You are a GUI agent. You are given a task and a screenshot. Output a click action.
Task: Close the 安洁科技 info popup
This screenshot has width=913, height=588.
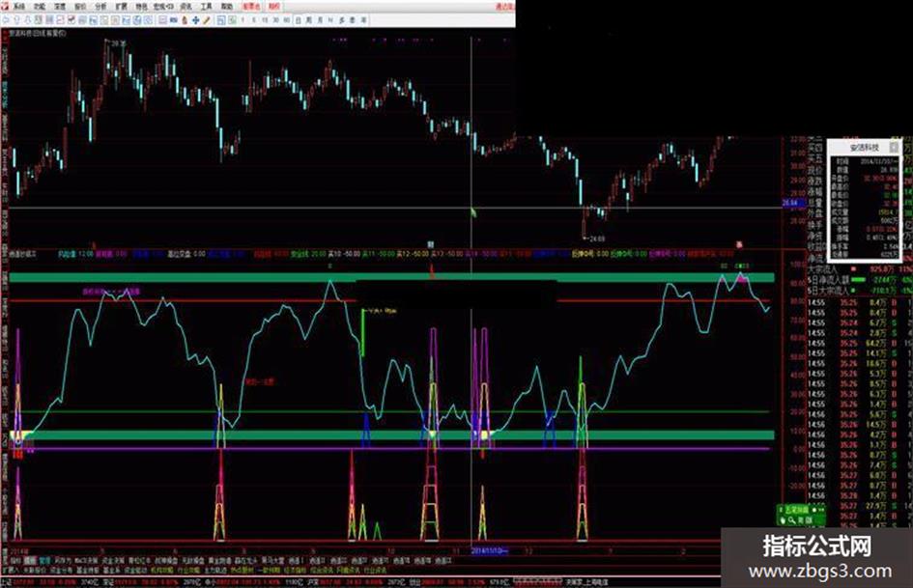pos(894,147)
